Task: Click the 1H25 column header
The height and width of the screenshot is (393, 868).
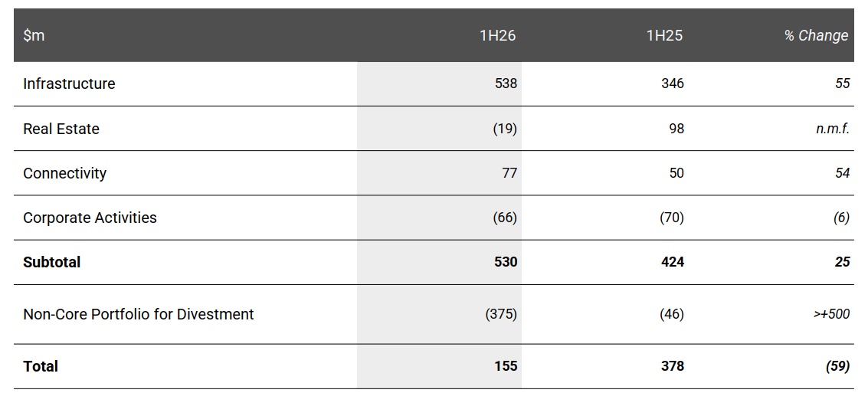Action: pos(664,35)
